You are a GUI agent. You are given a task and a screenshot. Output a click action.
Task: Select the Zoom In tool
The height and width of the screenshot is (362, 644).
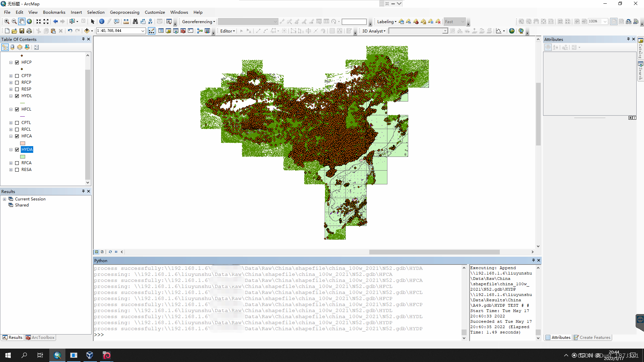pyautogui.click(x=6, y=21)
